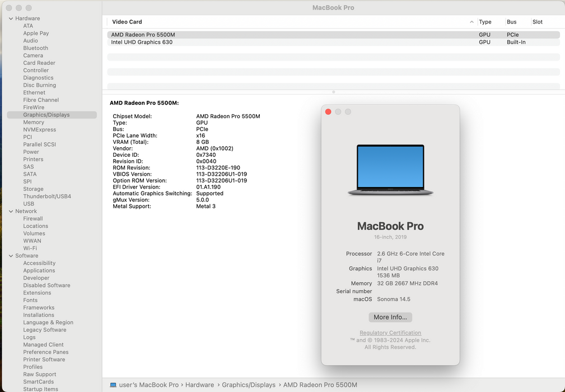Select Accessibility under Software
Viewport: 565px width, 392px height.
(x=39, y=263)
